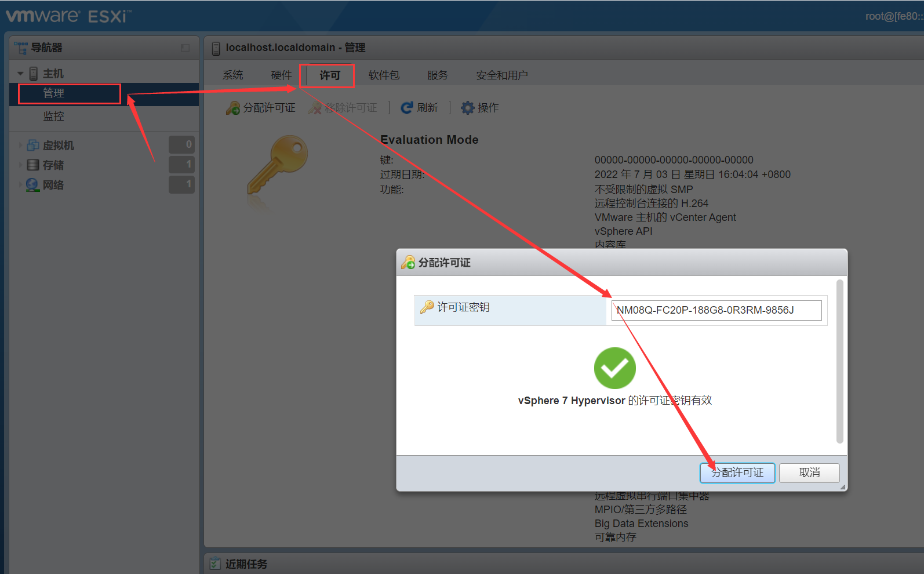Click the dialog vertical scrollbar
The height and width of the screenshot is (574, 924).
[x=840, y=362]
